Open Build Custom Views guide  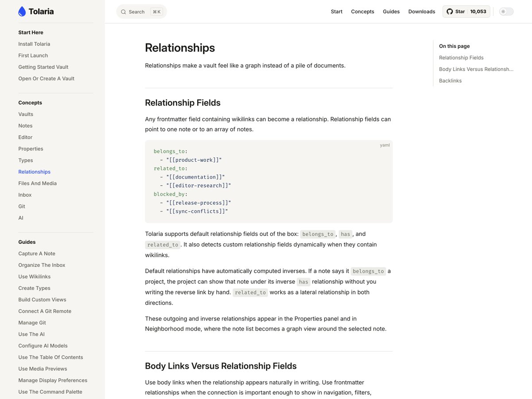42,300
